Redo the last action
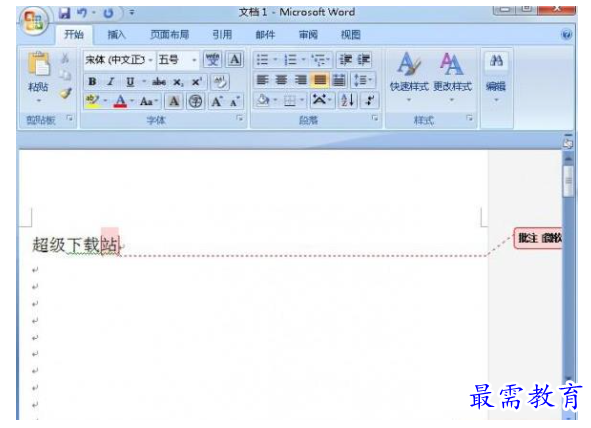The image size is (591, 428). pyautogui.click(x=108, y=13)
